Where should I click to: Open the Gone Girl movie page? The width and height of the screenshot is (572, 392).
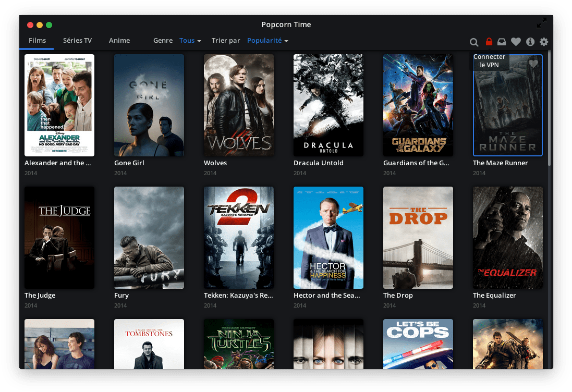pyautogui.click(x=149, y=105)
